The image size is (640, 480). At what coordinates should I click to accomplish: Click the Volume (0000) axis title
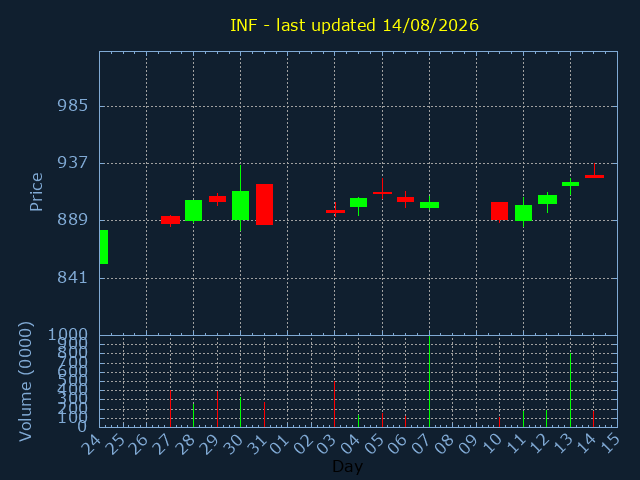tap(25, 381)
